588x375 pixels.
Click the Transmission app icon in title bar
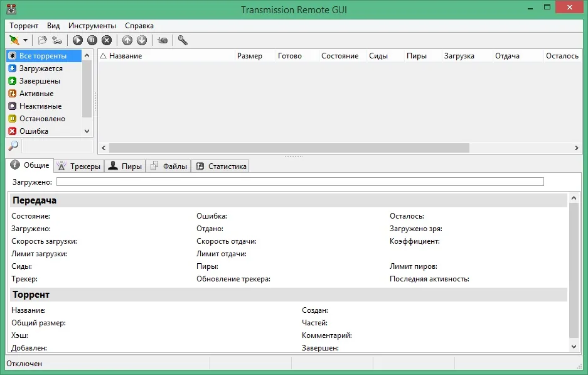pos(12,9)
